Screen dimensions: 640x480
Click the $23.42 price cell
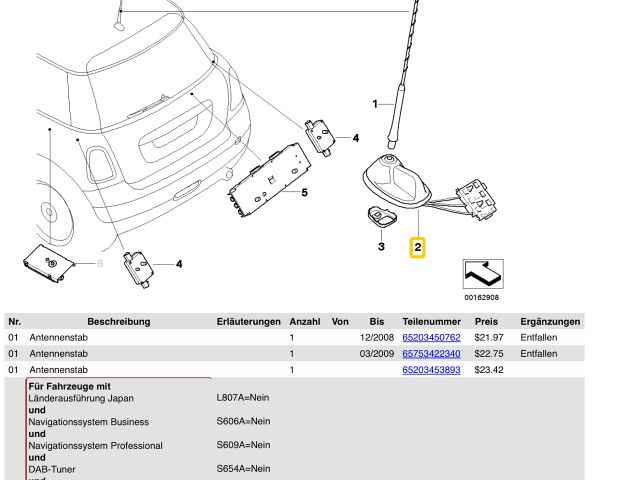pyautogui.click(x=488, y=370)
